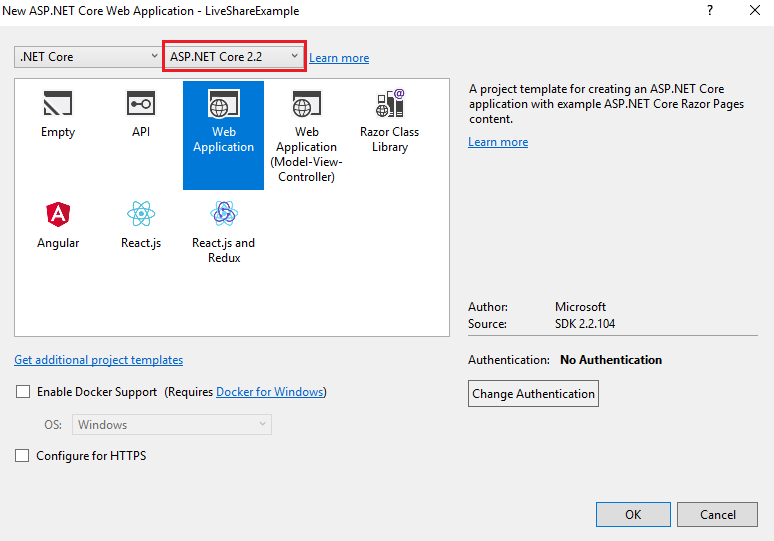Click the No Authentication text
This screenshot has height=541, width=774.
tap(611, 360)
